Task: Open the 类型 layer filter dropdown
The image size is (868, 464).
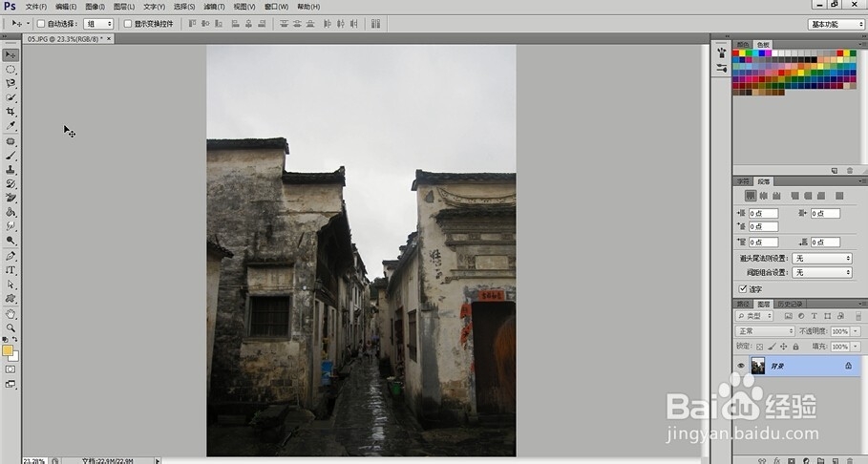Action: click(754, 316)
